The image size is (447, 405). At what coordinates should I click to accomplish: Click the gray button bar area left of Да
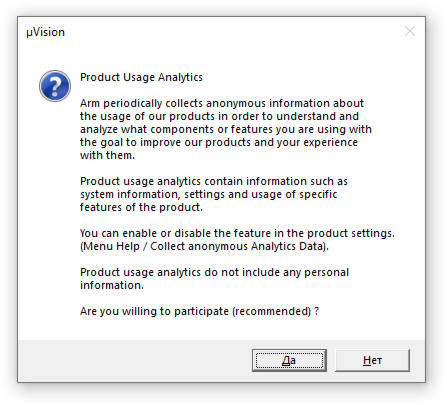point(135,360)
